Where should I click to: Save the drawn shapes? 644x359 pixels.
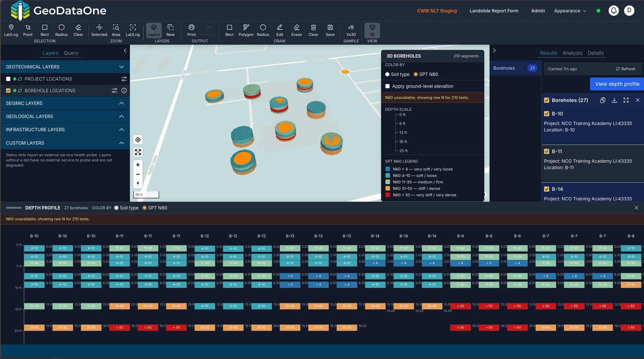coord(330,30)
